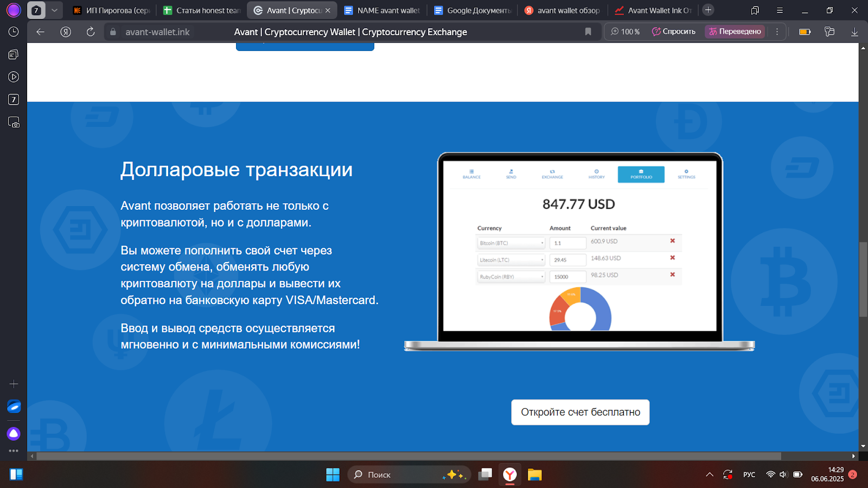Switch to the NAME avant wallet tab
868x488 pixels.
(382, 10)
